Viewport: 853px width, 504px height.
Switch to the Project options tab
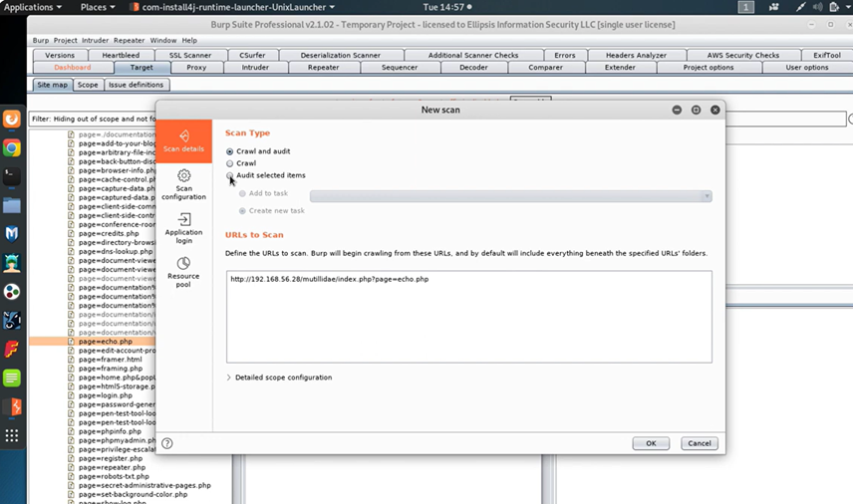click(709, 68)
